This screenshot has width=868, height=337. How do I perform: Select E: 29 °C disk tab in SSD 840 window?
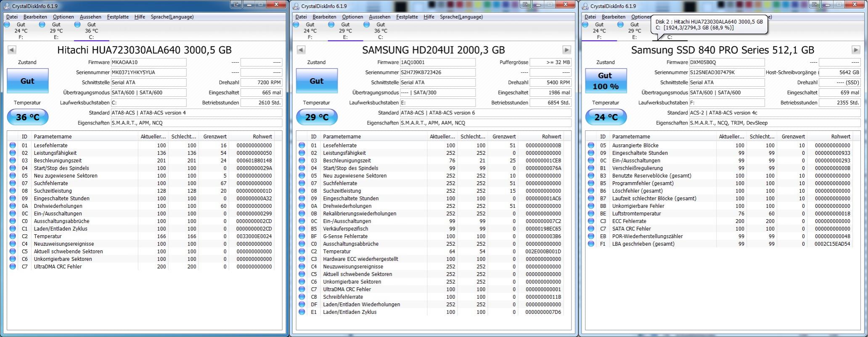(x=635, y=31)
